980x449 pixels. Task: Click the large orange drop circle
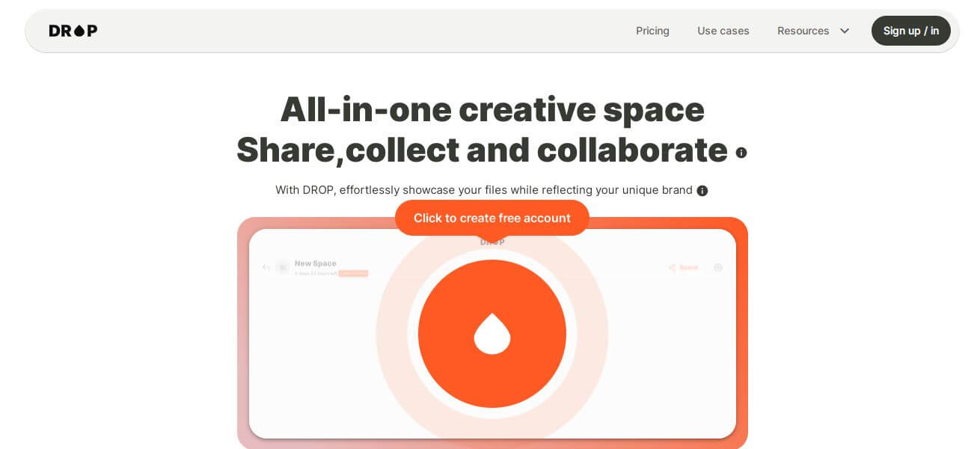[x=492, y=334]
